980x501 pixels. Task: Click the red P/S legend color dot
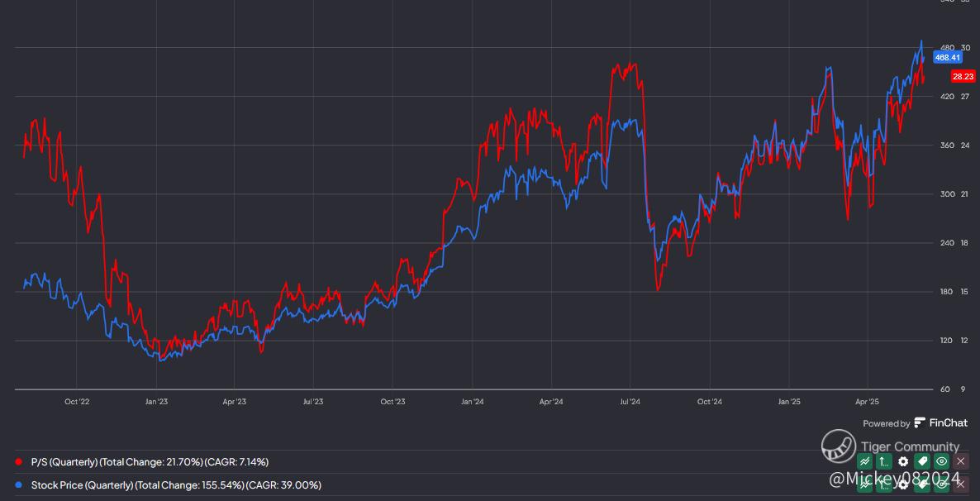pos(18,462)
